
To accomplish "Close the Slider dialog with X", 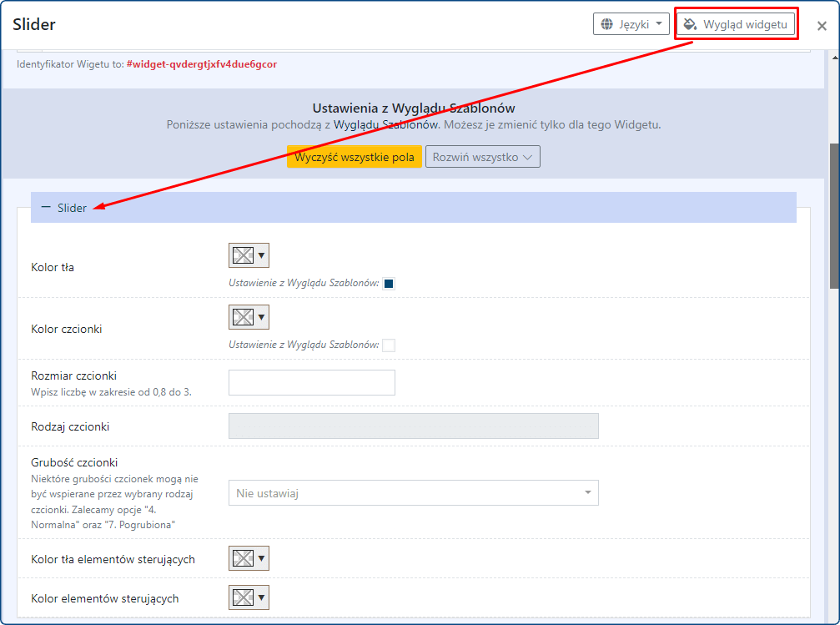I will (822, 26).
